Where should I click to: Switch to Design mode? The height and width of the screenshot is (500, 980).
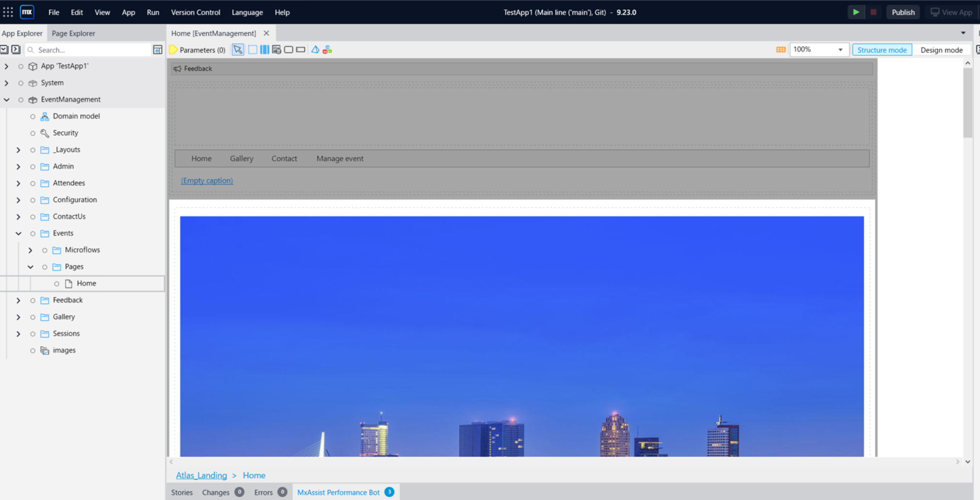[942, 50]
